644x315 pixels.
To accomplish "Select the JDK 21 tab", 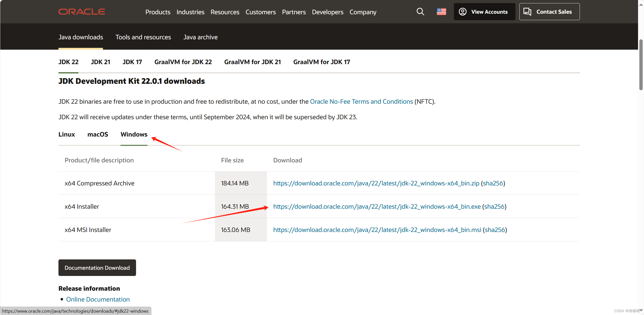I will click(100, 62).
